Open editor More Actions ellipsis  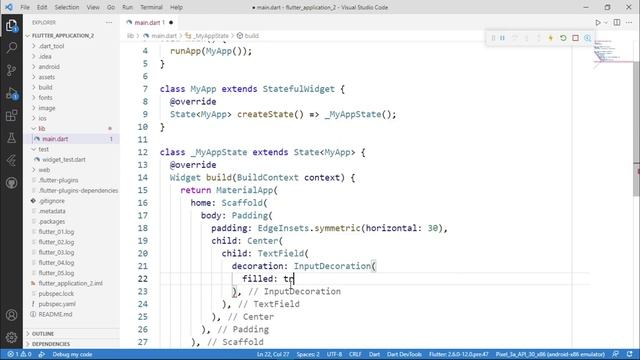point(629,22)
